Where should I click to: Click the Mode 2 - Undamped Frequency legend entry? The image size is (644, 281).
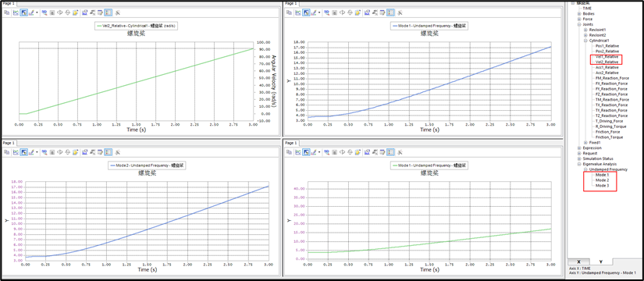[147, 165]
